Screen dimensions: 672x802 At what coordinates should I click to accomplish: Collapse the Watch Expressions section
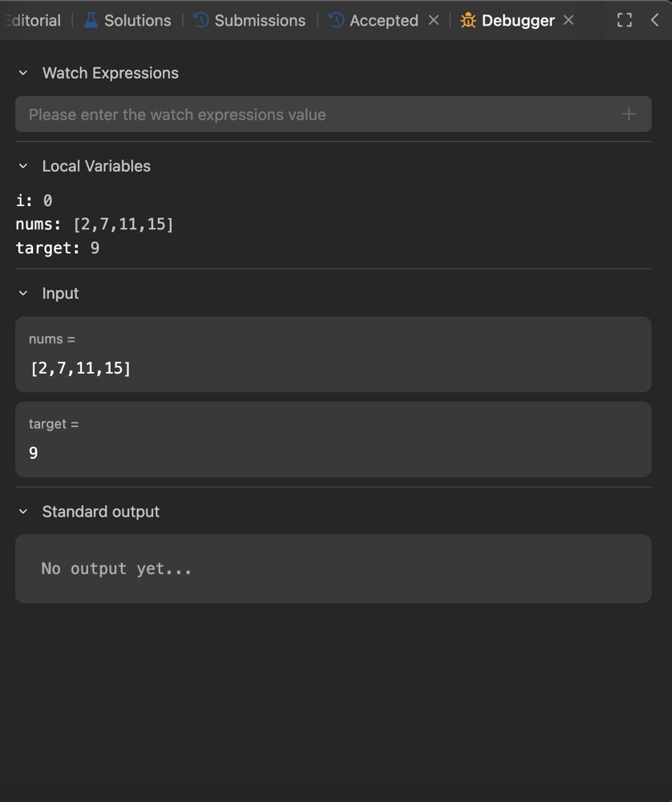coord(23,73)
